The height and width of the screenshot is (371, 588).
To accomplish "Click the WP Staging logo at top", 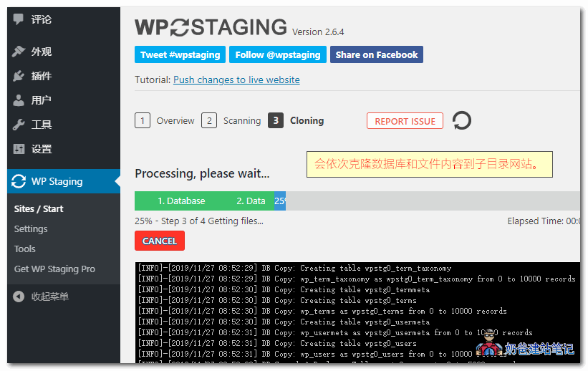I will click(x=211, y=27).
